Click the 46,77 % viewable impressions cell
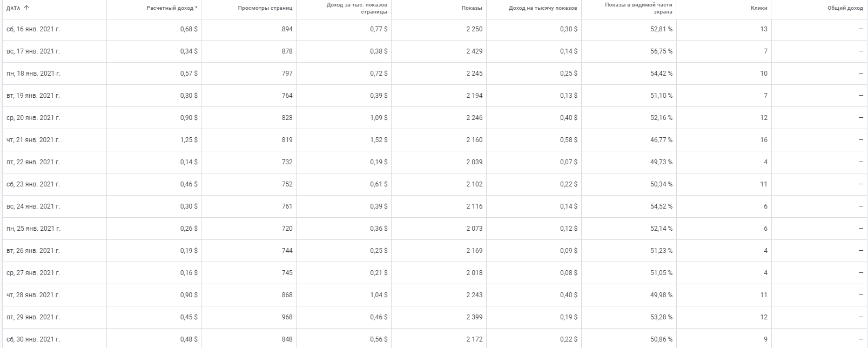This screenshot has height=348, width=868. [661, 140]
